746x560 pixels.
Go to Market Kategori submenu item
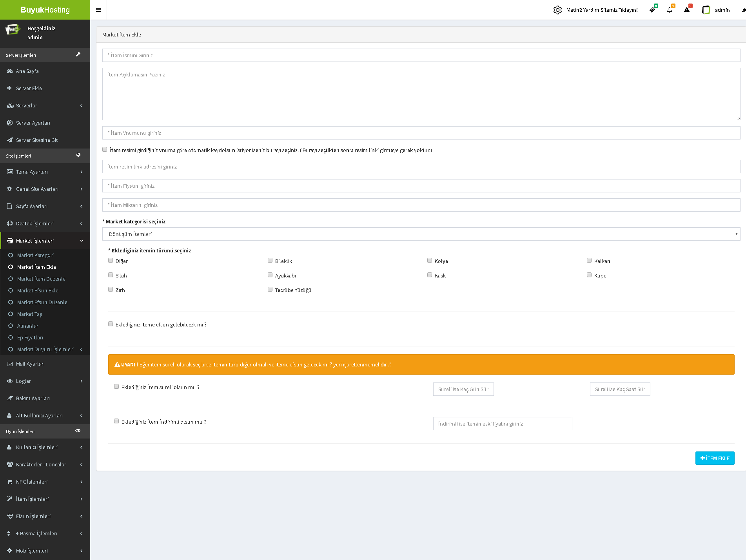coord(35,255)
